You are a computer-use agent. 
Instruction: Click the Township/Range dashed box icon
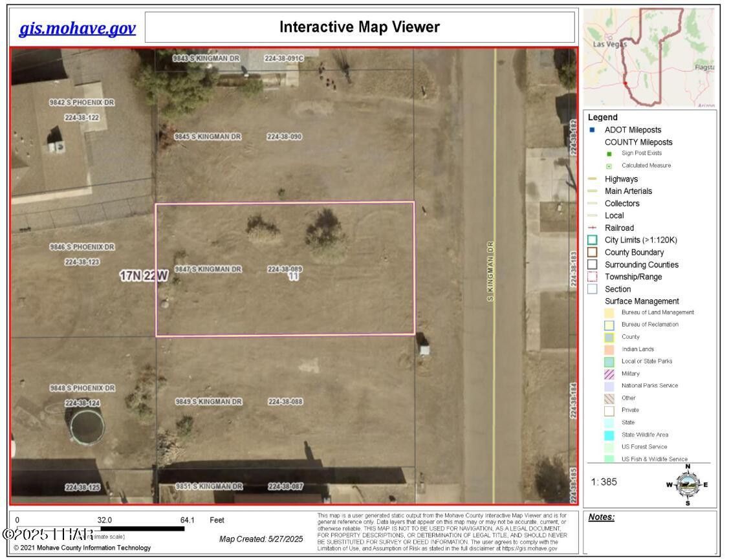pyautogui.click(x=592, y=277)
